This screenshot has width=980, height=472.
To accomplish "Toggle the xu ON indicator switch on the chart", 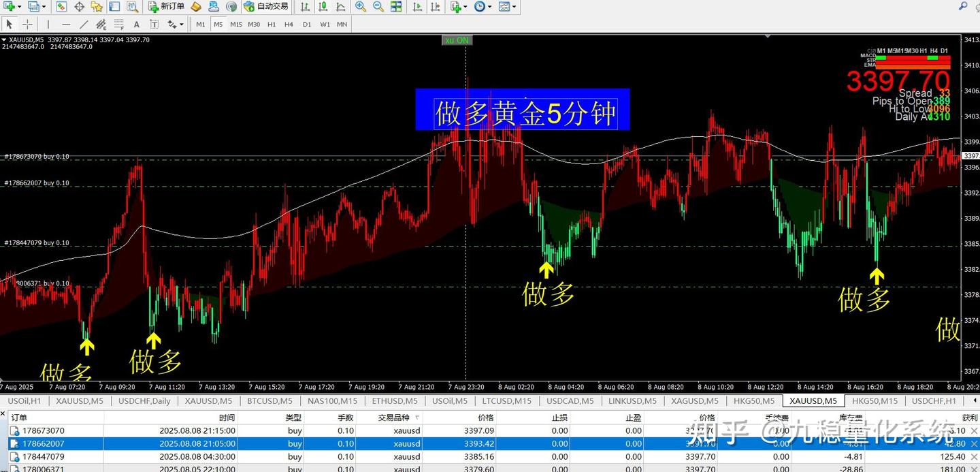I will [x=457, y=40].
